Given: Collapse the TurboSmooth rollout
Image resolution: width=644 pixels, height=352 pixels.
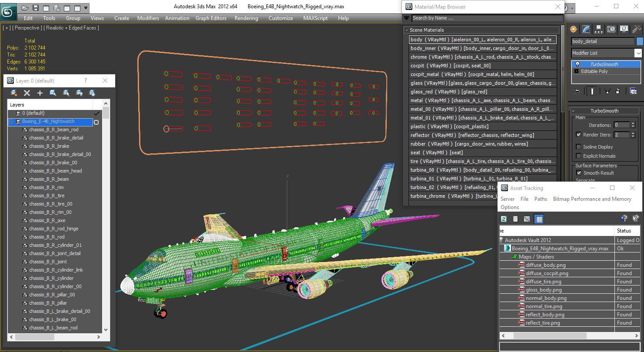Looking at the screenshot, I should [574, 111].
